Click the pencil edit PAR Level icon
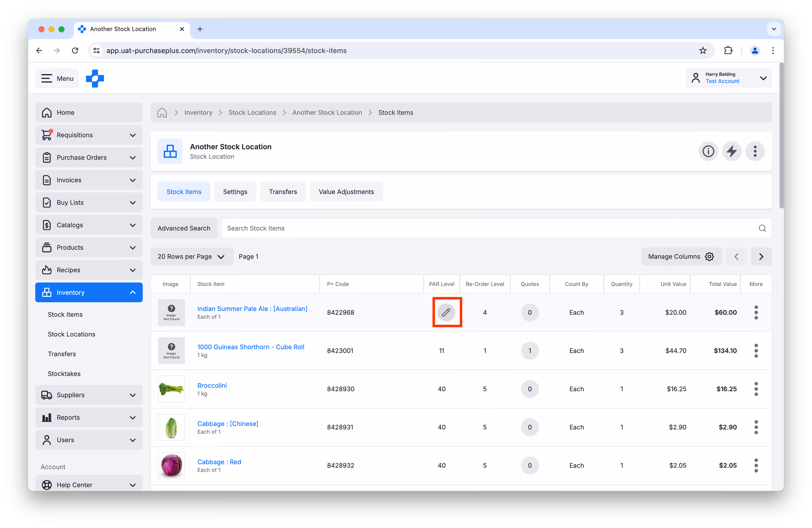Viewport: 812px width, 528px height. tap(446, 312)
